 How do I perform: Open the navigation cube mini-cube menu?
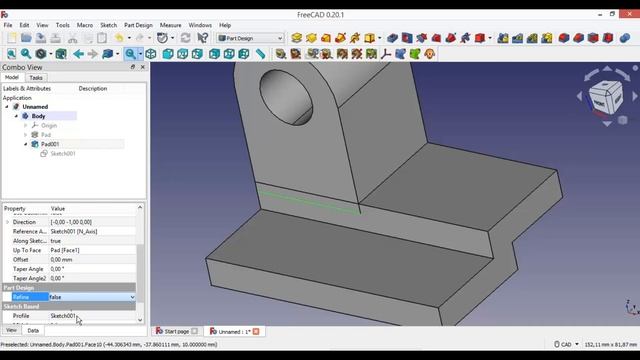[622, 120]
